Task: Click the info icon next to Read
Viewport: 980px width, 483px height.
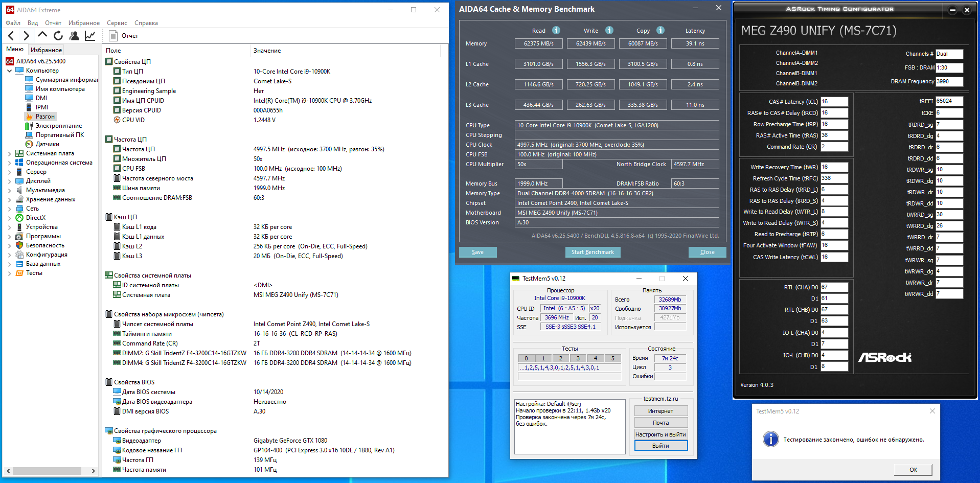Action: click(x=556, y=30)
